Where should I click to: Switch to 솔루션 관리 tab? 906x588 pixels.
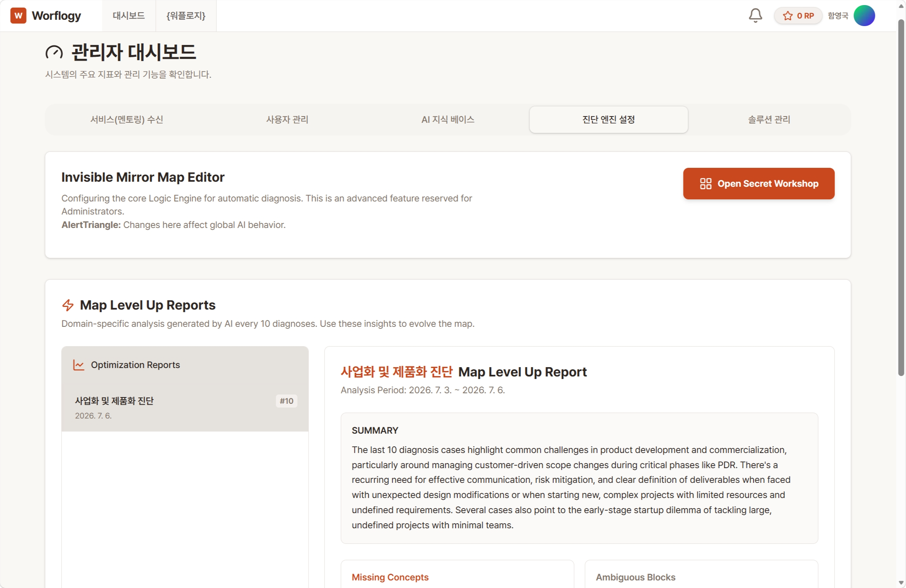tap(769, 119)
